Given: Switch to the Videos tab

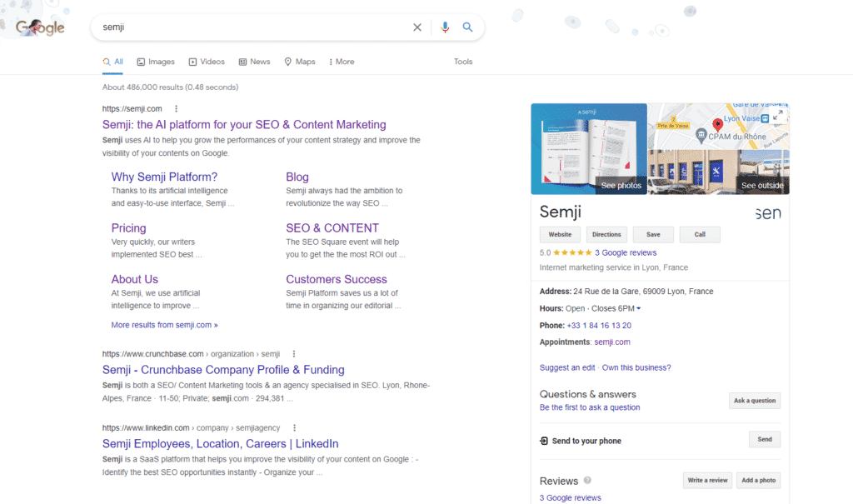Looking at the screenshot, I should pos(207,62).
